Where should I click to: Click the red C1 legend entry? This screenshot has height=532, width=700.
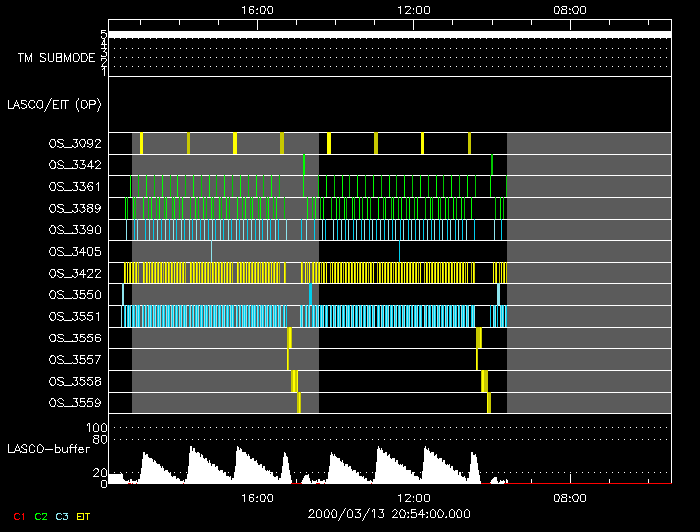[x=19, y=515]
